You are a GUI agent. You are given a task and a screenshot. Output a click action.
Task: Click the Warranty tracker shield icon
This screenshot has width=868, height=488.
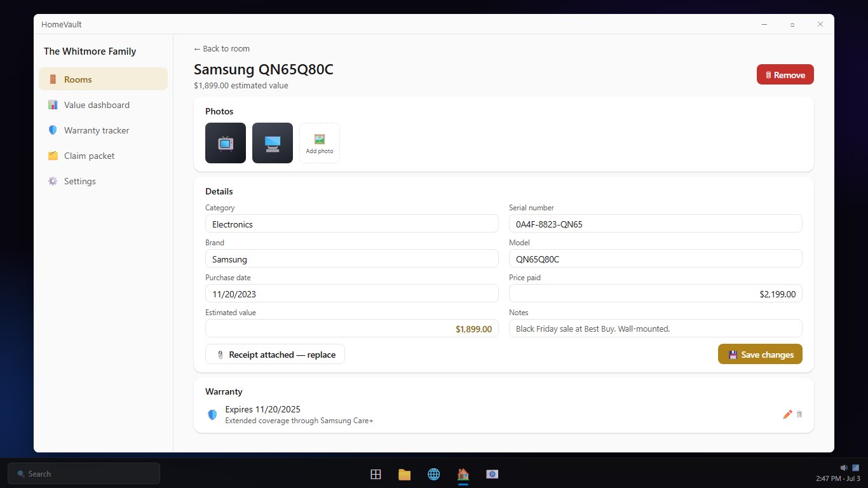pyautogui.click(x=53, y=130)
